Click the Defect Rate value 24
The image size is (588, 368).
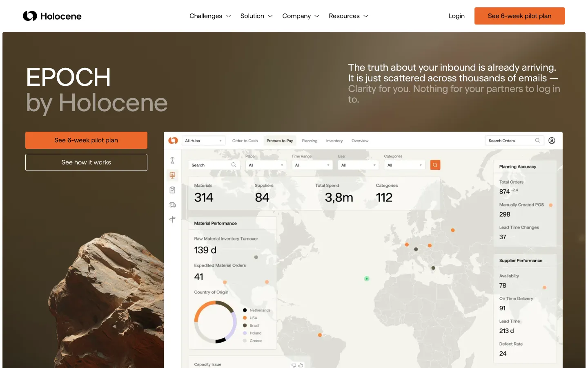[x=503, y=354]
